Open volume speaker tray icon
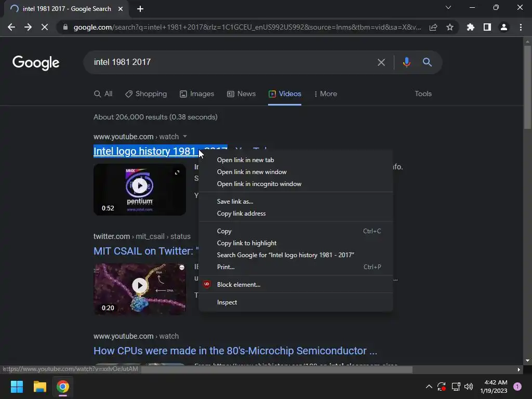The height and width of the screenshot is (399, 532). (469, 387)
